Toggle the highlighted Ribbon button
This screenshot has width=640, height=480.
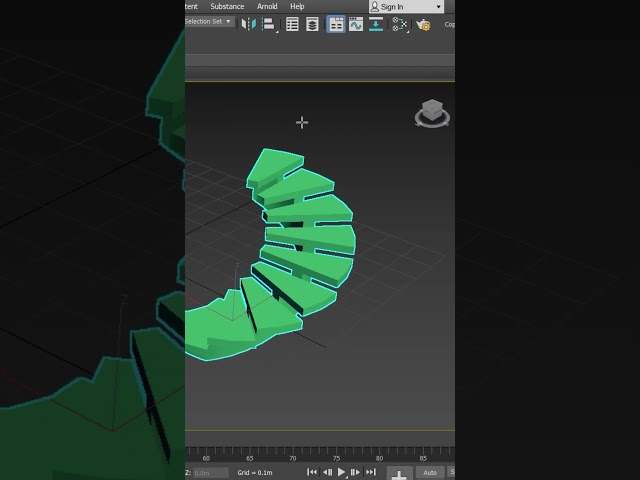click(x=336, y=24)
